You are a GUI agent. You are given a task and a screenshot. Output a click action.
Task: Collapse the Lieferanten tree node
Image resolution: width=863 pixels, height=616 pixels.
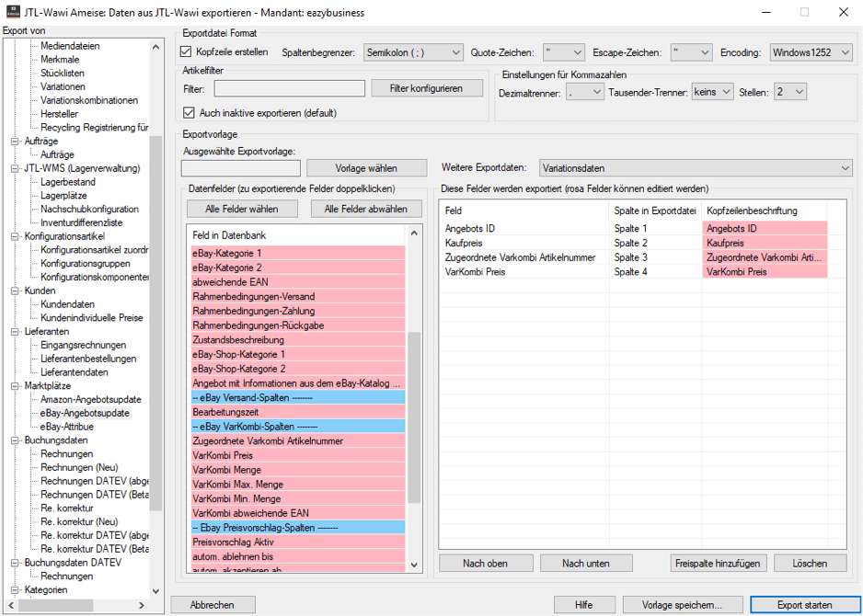pyautogui.click(x=15, y=332)
